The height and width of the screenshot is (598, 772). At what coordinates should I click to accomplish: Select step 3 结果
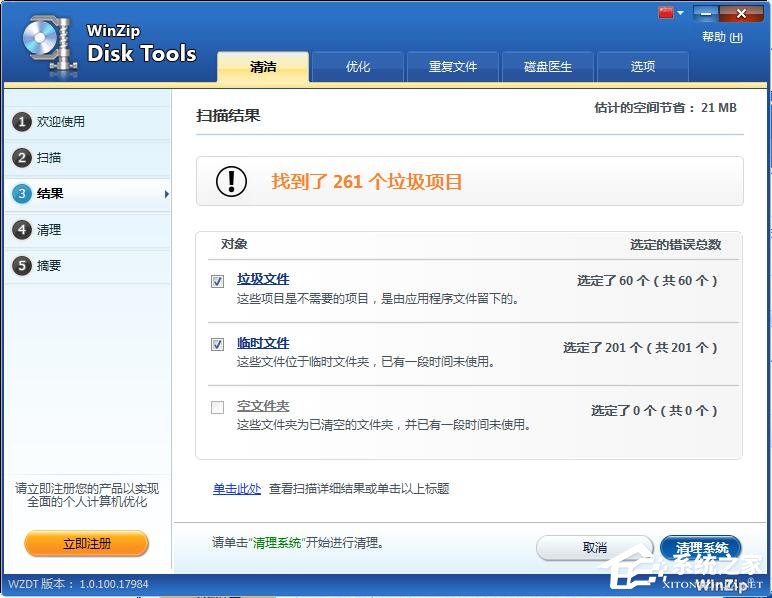click(x=88, y=193)
